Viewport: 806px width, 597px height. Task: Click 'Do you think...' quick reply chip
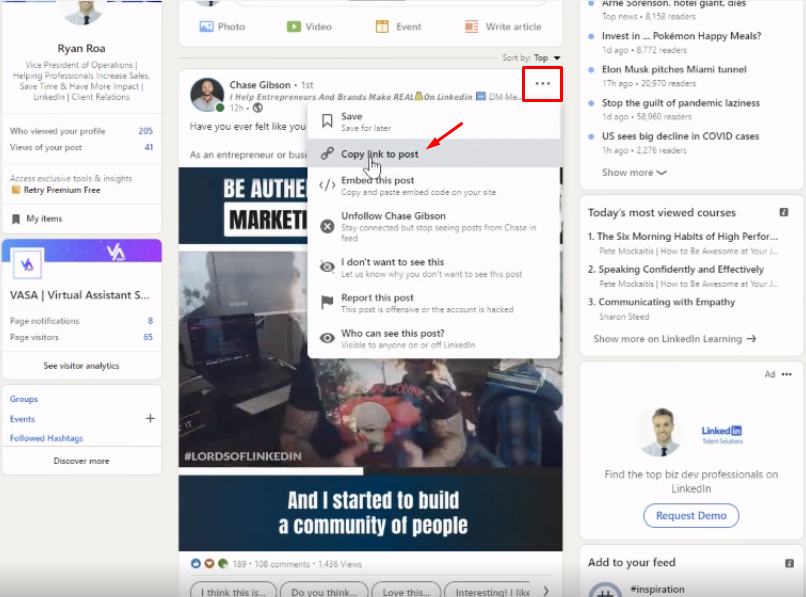(324, 591)
